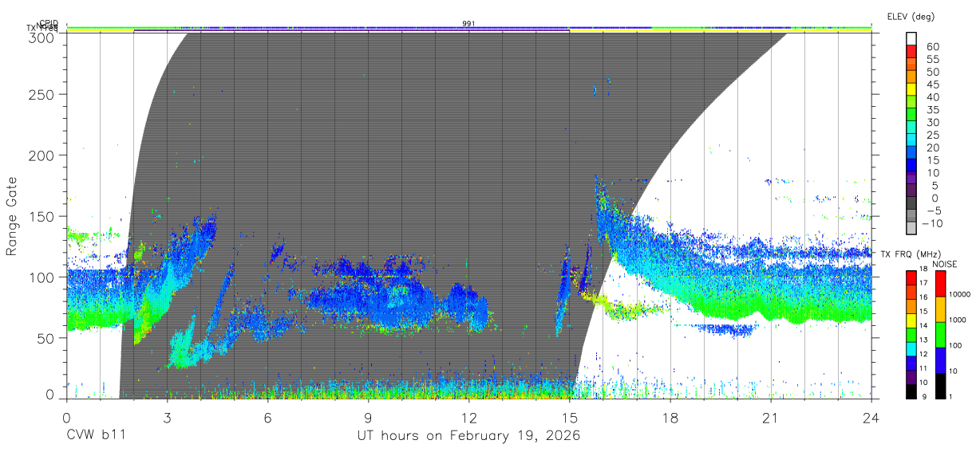The image size is (980, 452).
Task: Select the blue cell of NOISE color bar
Action: 941,360
